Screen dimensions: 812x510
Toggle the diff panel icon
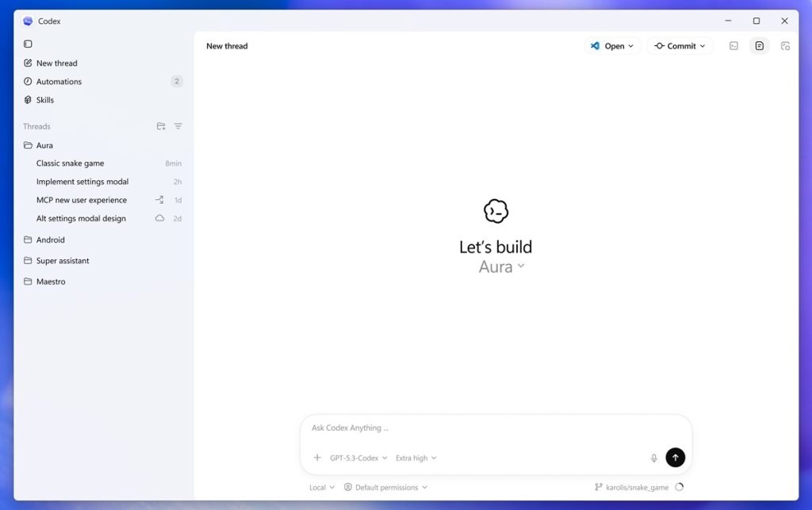tap(759, 46)
